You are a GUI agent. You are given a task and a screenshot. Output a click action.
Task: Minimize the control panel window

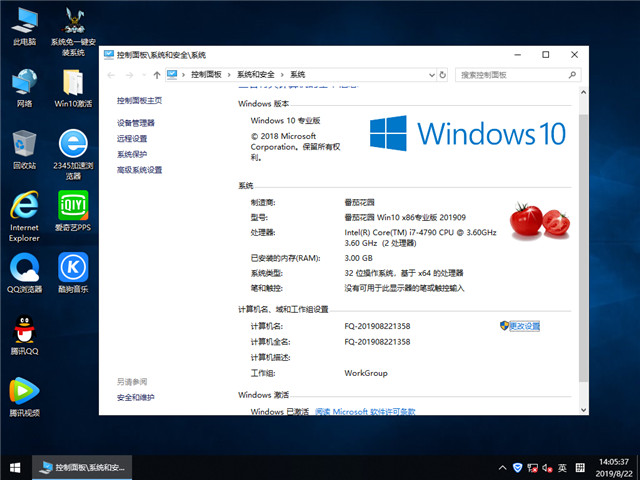(518, 55)
